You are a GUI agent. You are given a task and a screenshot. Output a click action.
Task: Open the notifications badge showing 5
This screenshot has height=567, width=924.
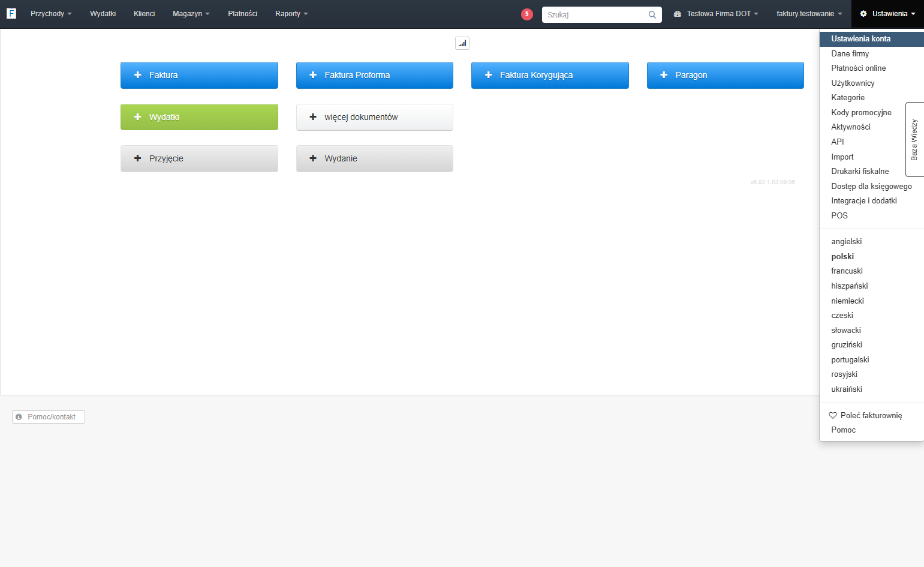(527, 14)
